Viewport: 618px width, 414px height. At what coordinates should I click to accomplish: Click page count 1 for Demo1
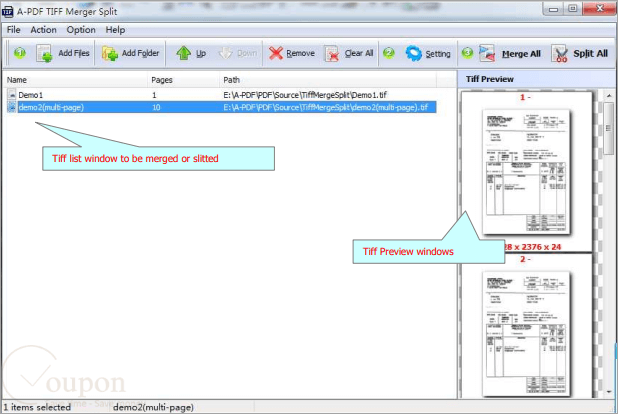pyautogui.click(x=154, y=95)
